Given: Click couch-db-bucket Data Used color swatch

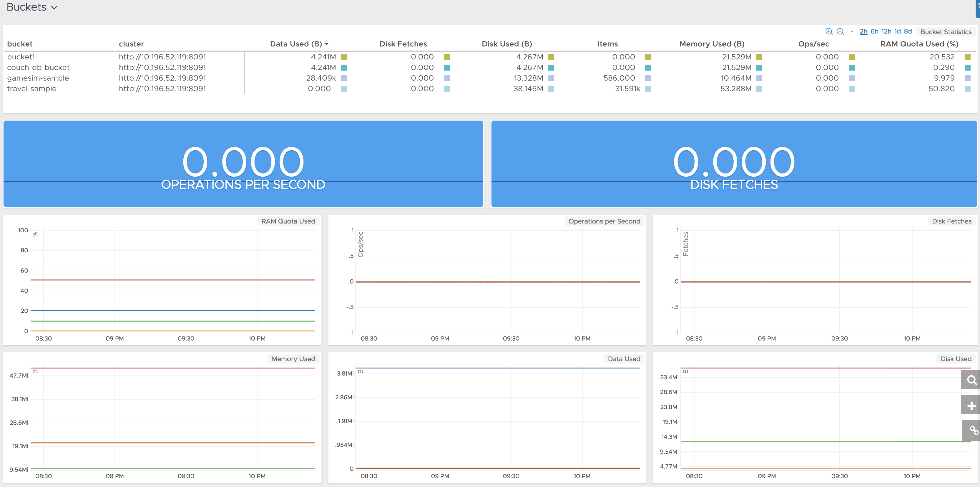Looking at the screenshot, I should (343, 68).
